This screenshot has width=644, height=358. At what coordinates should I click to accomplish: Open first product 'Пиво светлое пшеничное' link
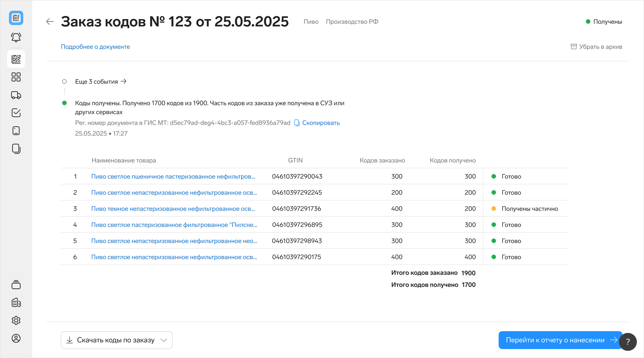pyautogui.click(x=173, y=177)
